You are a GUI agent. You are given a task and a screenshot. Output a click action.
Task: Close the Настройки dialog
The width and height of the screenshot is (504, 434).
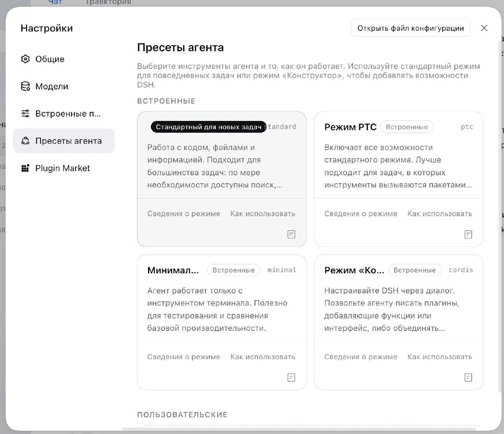click(484, 28)
